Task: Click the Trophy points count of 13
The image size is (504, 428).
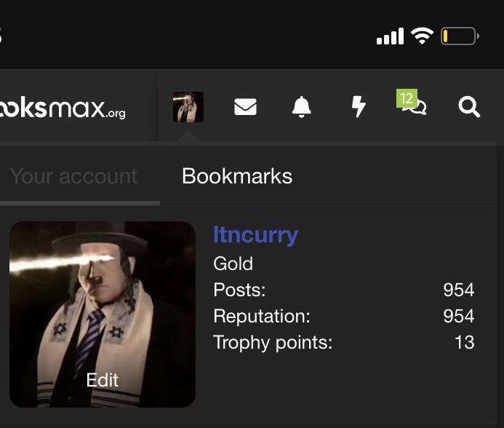Action: pos(464,342)
